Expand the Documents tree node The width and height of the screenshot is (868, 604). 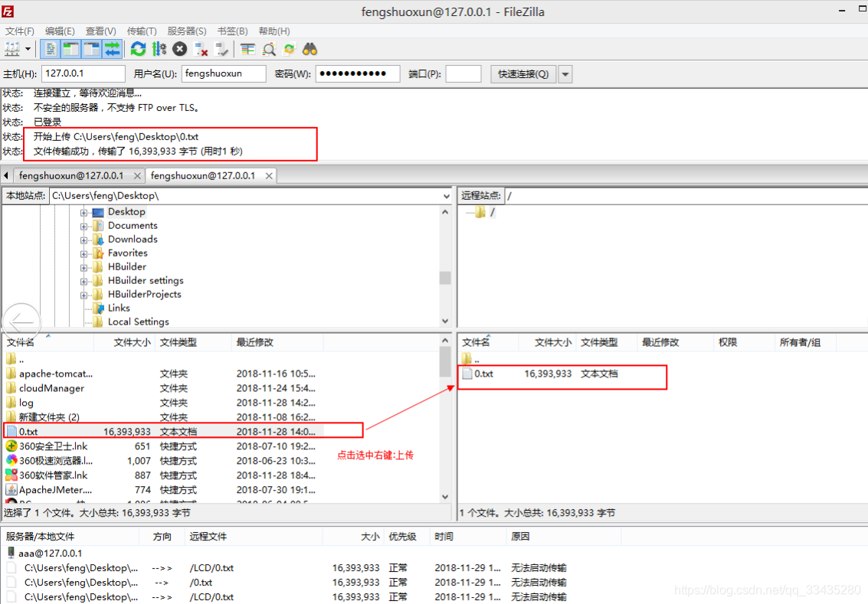[84, 227]
